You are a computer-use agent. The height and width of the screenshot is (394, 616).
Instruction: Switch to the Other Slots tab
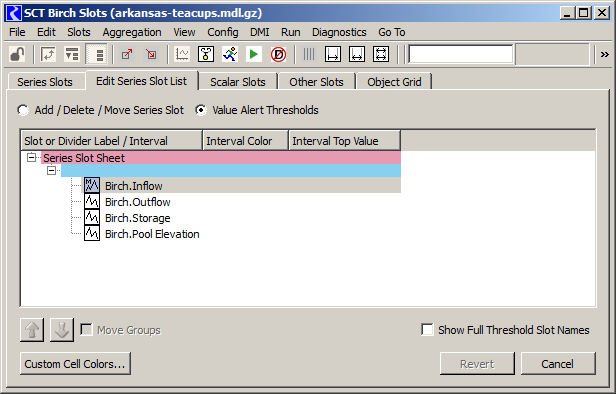click(316, 82)
